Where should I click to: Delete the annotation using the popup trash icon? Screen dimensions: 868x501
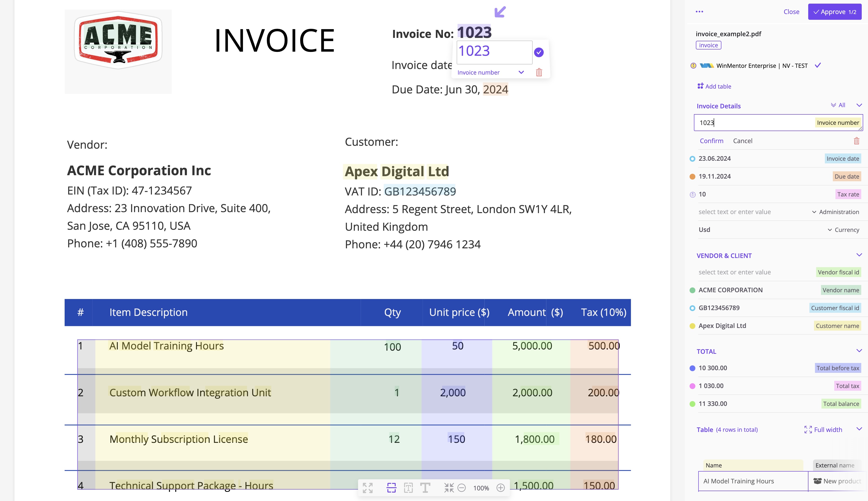pyautogui.click(x=539, y=72)
